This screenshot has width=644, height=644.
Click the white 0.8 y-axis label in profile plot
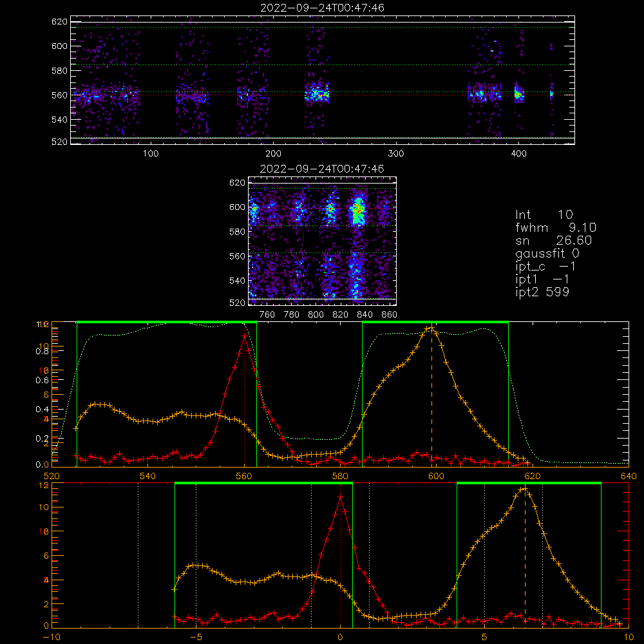(43, 352)
